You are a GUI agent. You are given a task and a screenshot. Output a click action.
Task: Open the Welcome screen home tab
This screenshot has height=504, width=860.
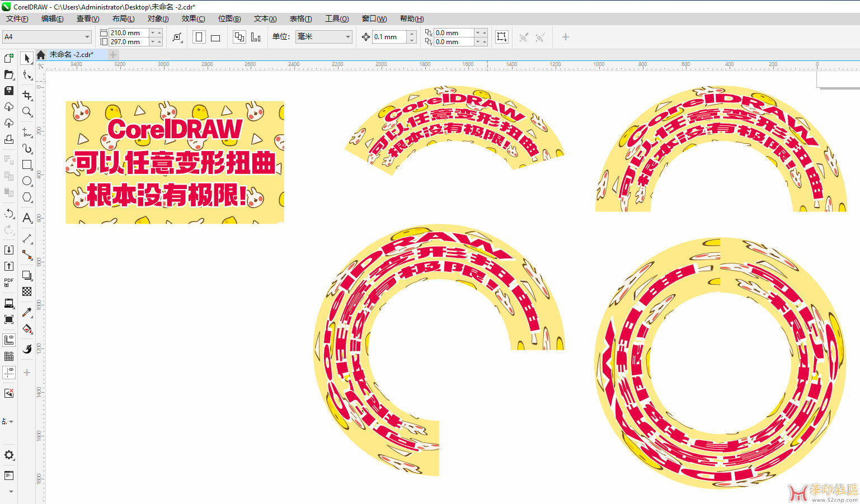[41, 54]
